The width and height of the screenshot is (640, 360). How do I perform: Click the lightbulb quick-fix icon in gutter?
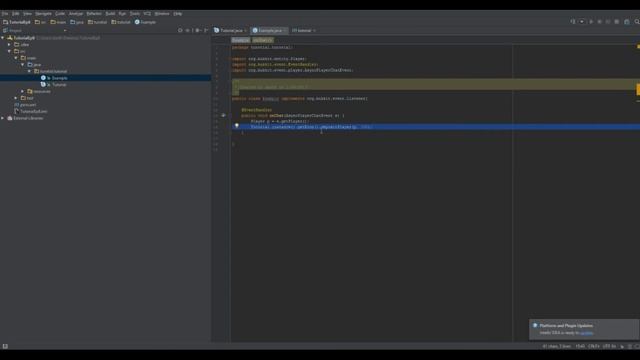(237, 126)
